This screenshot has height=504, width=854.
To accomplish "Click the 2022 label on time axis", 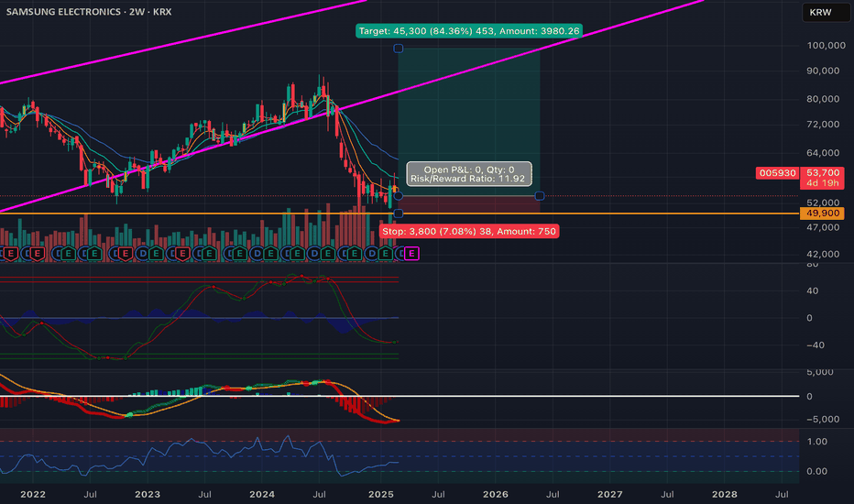I will click(33, 494).
